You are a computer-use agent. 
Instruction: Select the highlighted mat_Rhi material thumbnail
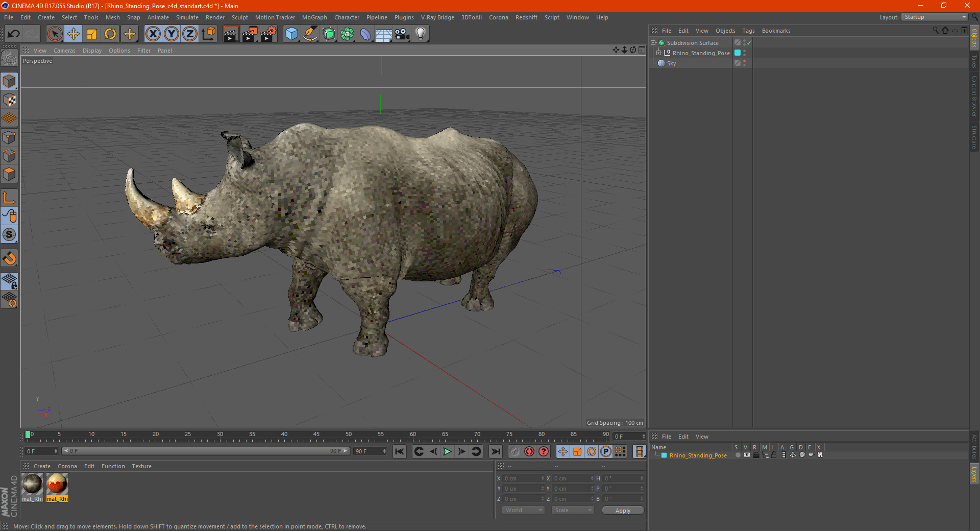pos(57,487)
